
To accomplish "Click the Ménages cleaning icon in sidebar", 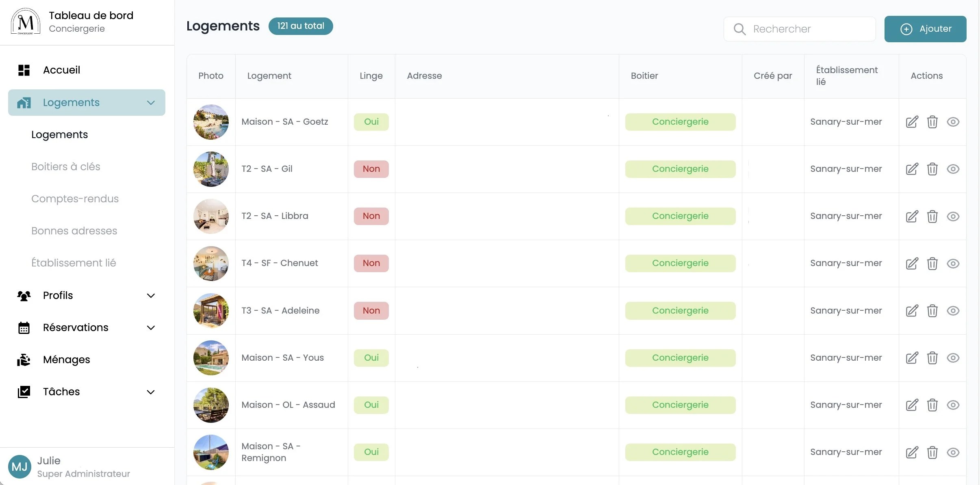I will tap(24, 359).
